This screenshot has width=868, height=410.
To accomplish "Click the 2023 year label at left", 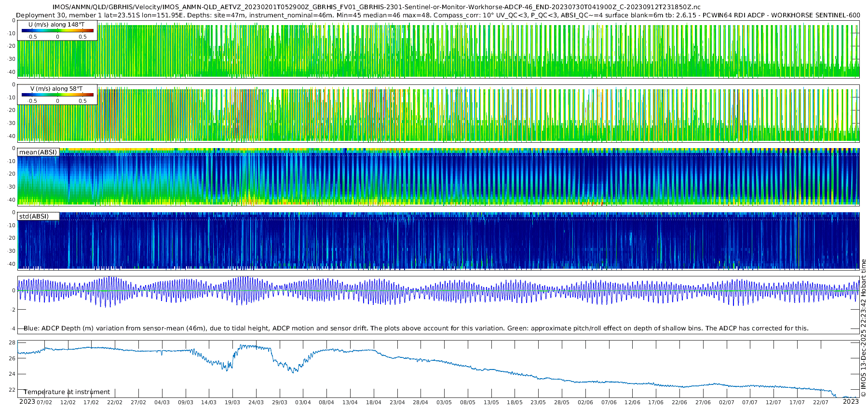I will tap(27, 402).
